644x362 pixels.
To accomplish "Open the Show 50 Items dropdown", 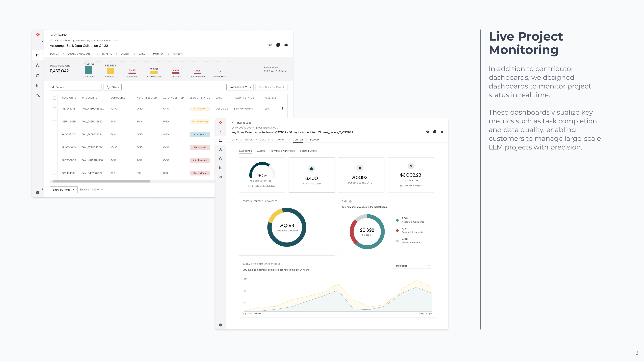I will pyautogui.click(x=64, y=190).
